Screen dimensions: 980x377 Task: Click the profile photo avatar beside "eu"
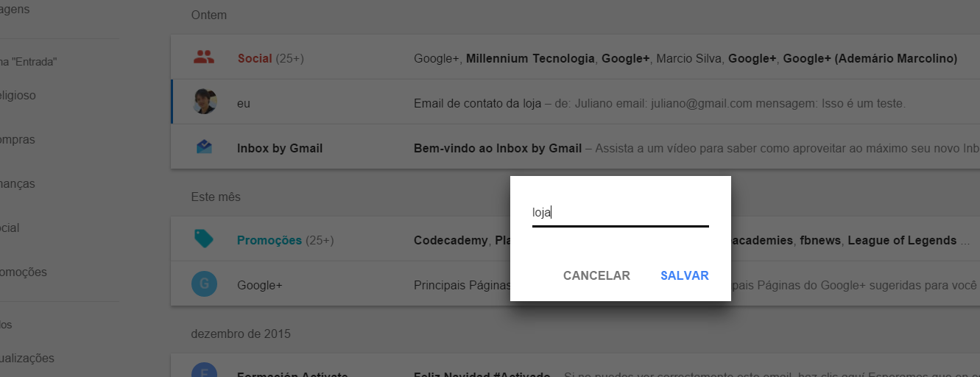click(205, 102)
